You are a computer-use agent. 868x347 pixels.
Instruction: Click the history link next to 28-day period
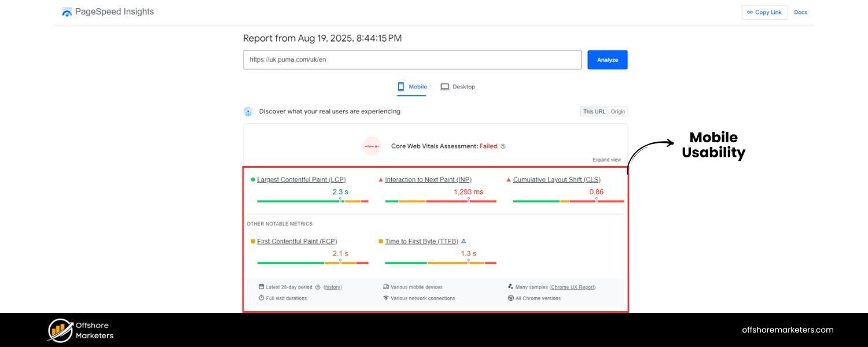pos(333,286)
